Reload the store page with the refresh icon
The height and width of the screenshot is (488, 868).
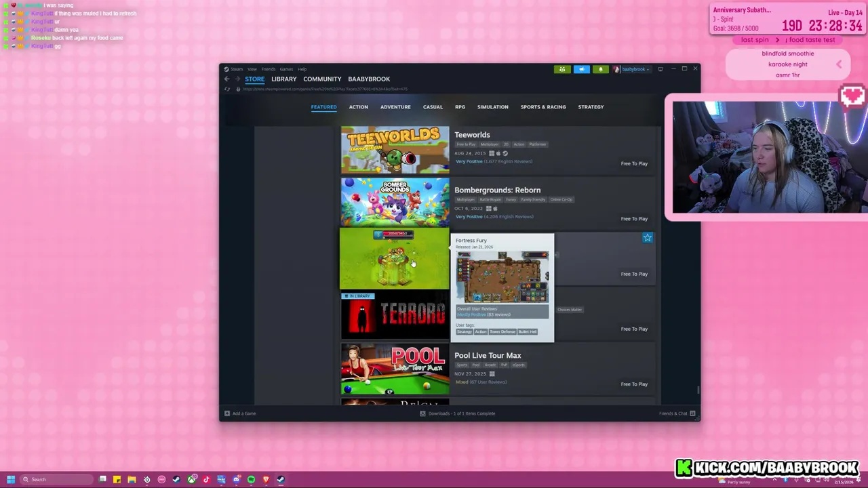coord(227,89)
